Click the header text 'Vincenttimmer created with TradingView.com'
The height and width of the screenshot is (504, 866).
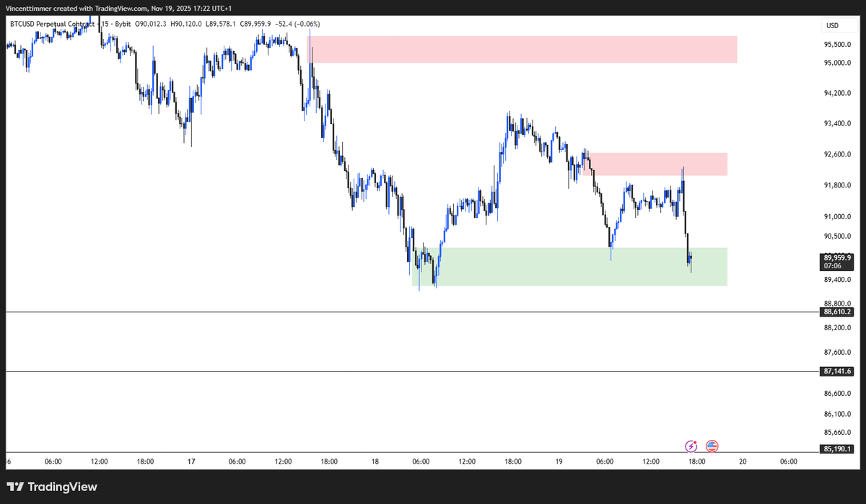(x=75, y=8)
